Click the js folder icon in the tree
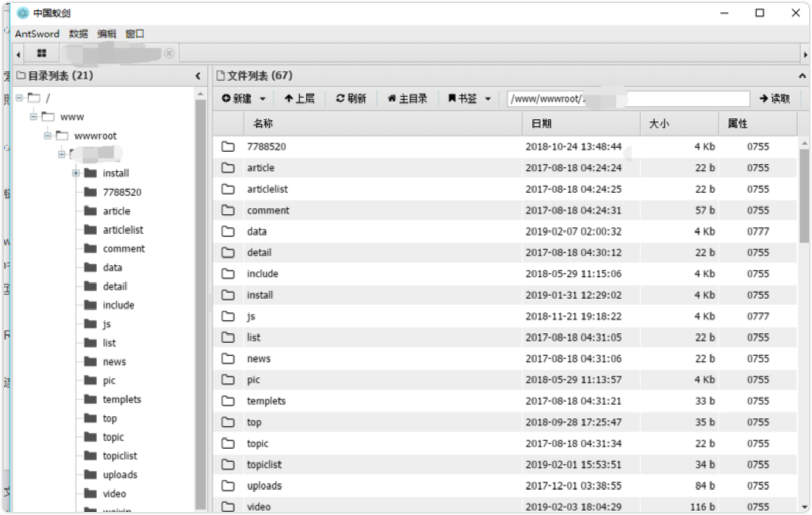The image size is (812, 515). click(90, 324)
